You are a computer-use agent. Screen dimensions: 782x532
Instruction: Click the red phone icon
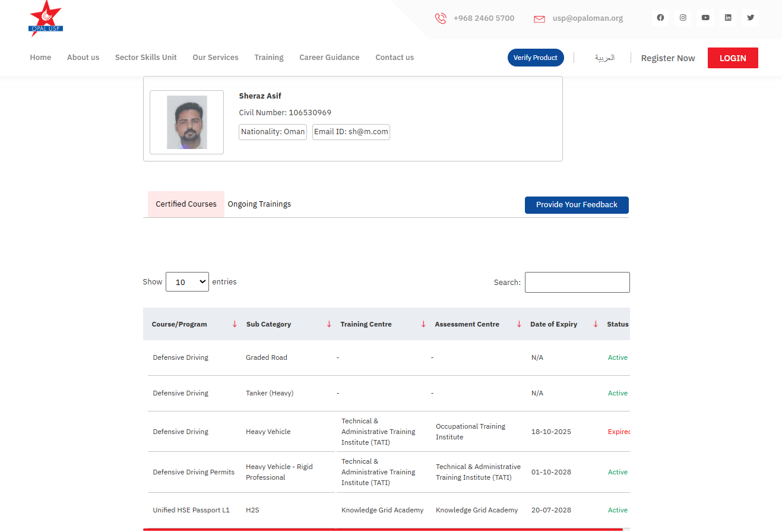point(441,18)
